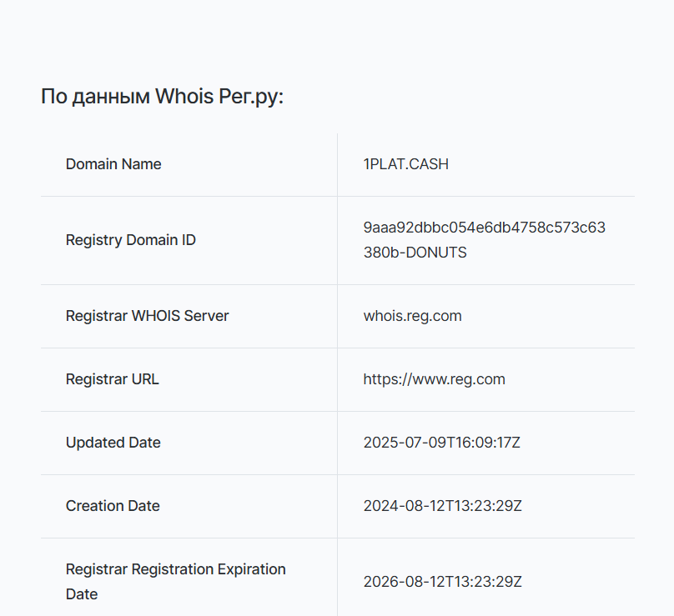Click the 2025-07-09T16:09:17Z updated timestamp
The height and width of the screenshot is (616, 674).
coord(441,443)
